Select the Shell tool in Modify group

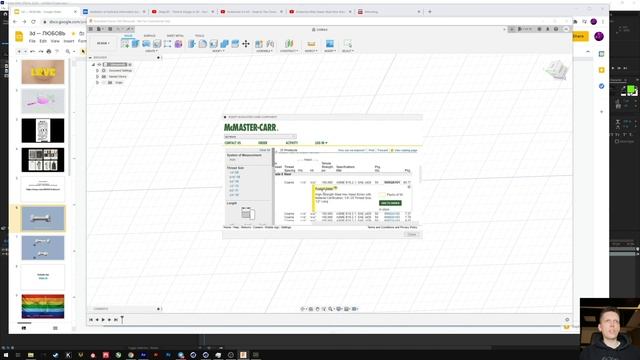click(213, 44)
